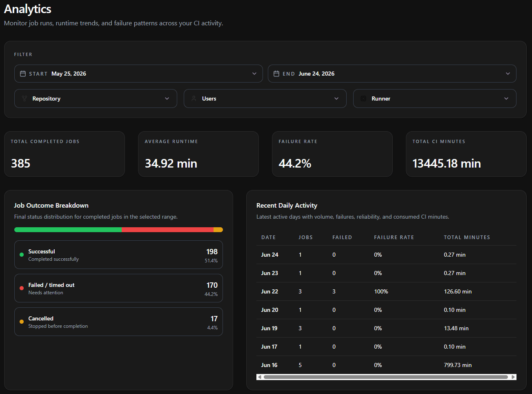Select the Successful outcome card
Viewport: 532px width, 394px height.
(118, 255)
